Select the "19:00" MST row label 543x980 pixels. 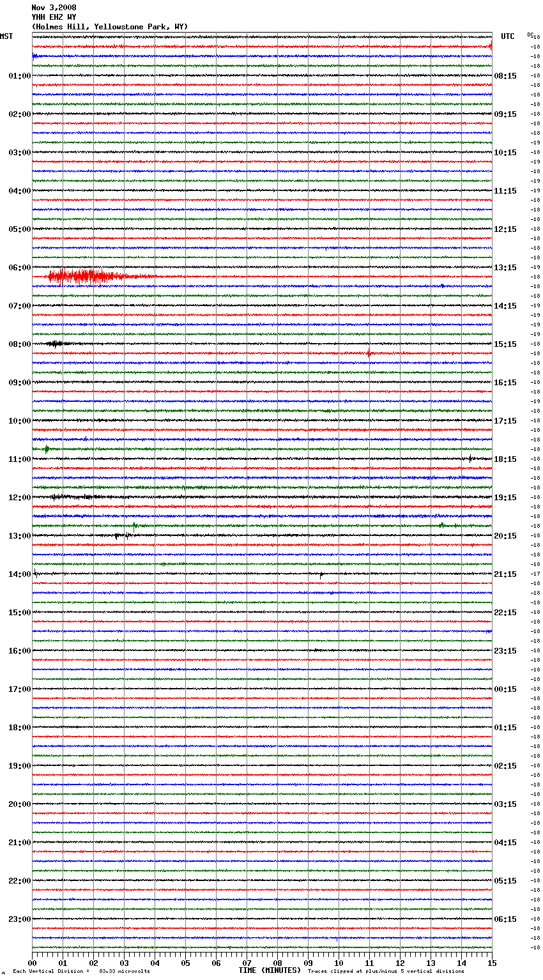pyautogui.click(x=20, y=766)
